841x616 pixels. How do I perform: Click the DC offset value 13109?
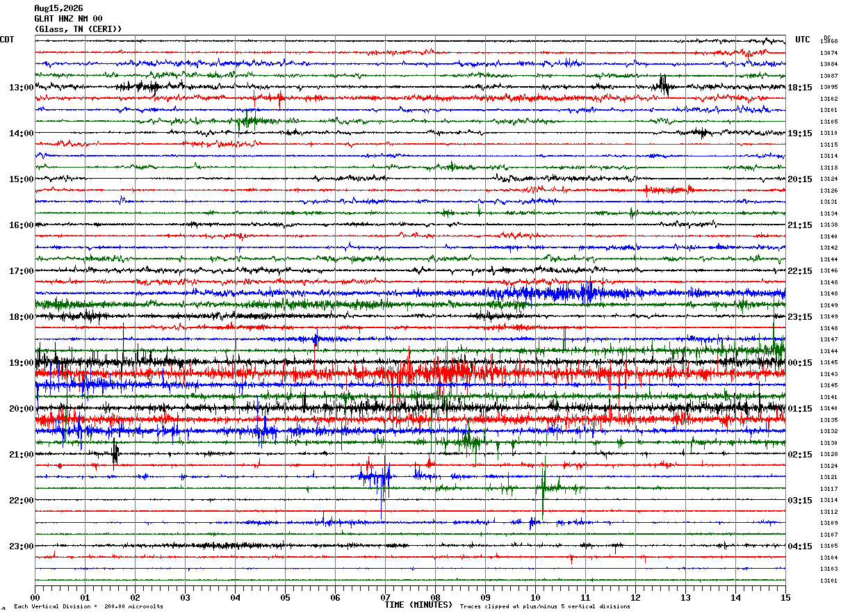click(828, 523)
